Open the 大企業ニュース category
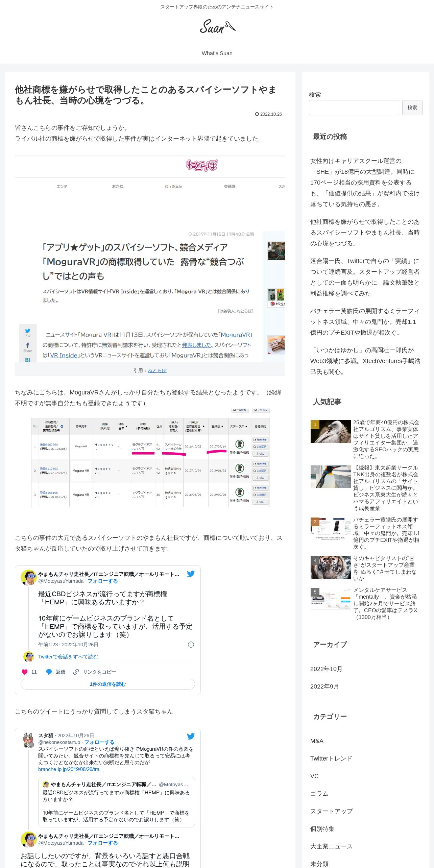The width and height of the screenshot is (434, 868). coord(331,846)
